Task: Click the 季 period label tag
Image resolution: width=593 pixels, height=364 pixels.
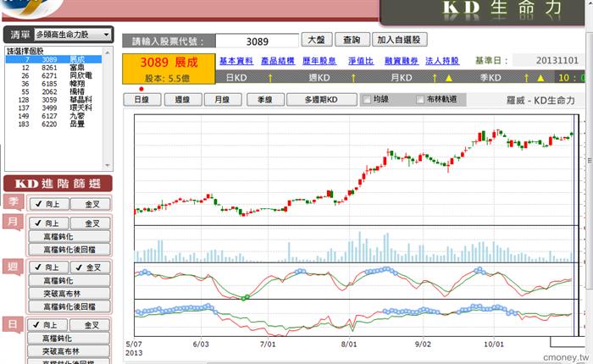Action: 14,201
